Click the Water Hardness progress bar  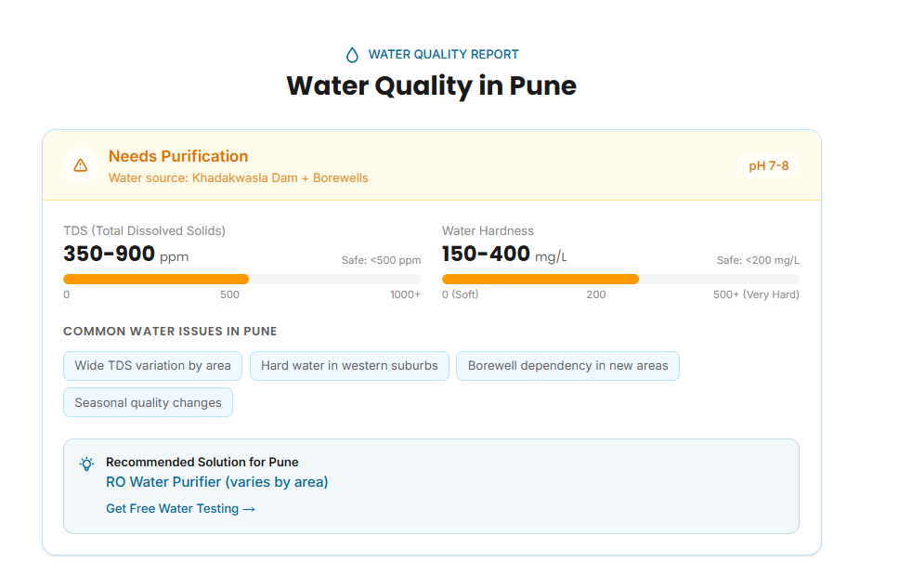(539, 278)
